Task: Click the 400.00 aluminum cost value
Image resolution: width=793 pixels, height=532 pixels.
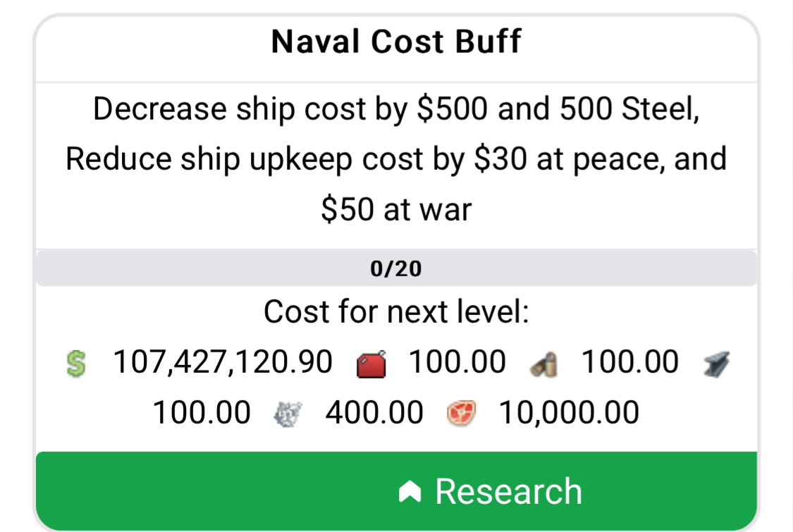Action: pos(374,413)
